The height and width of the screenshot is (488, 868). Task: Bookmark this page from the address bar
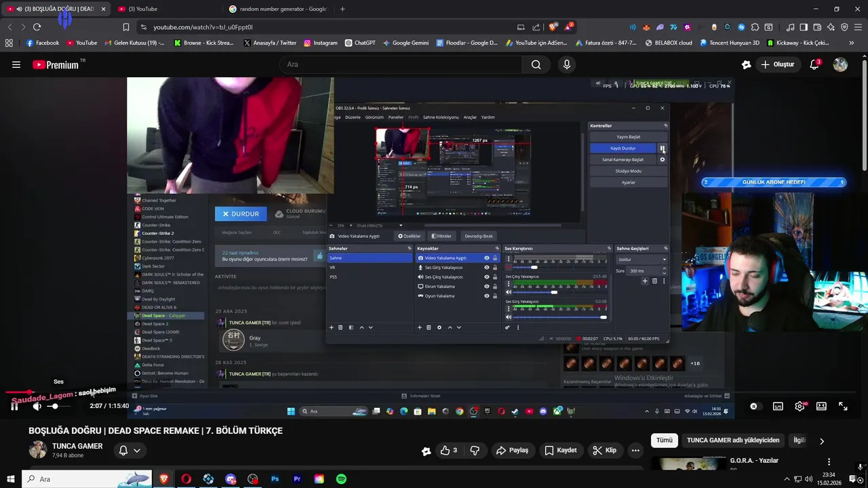pos(126,27)
